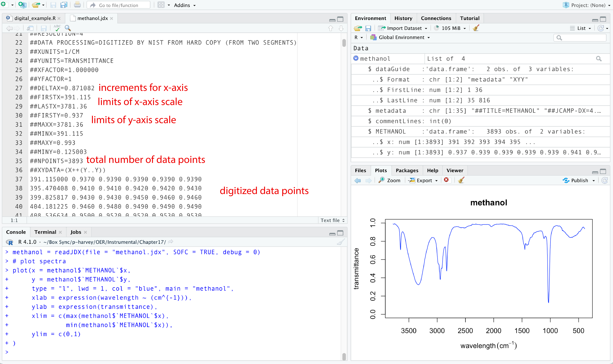Viewport: 613px width, 364px height.
Task: Click the workspace panes layout grid icon
Action: coord(161,5)
